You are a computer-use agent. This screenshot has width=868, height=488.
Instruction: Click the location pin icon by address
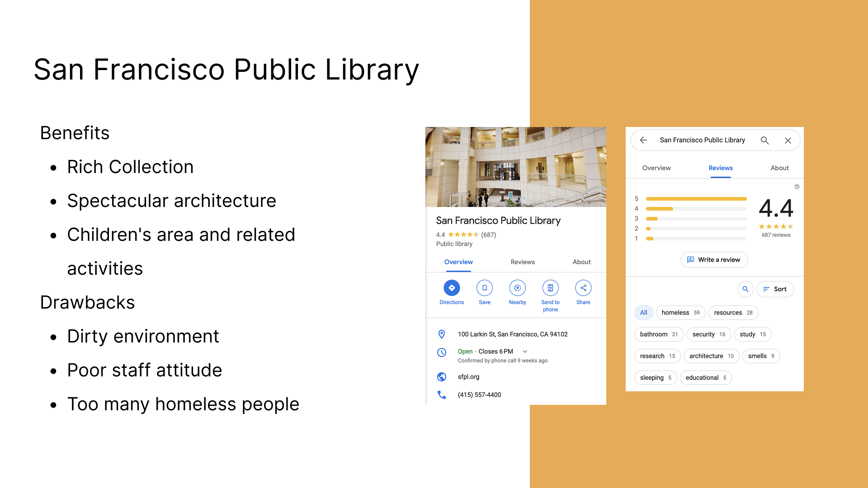[x=442, y=334]
